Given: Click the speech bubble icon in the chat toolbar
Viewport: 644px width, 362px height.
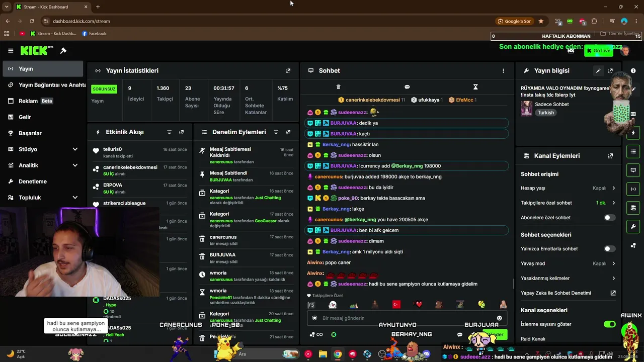Looking at the screenshot, I should pos(407,87).
